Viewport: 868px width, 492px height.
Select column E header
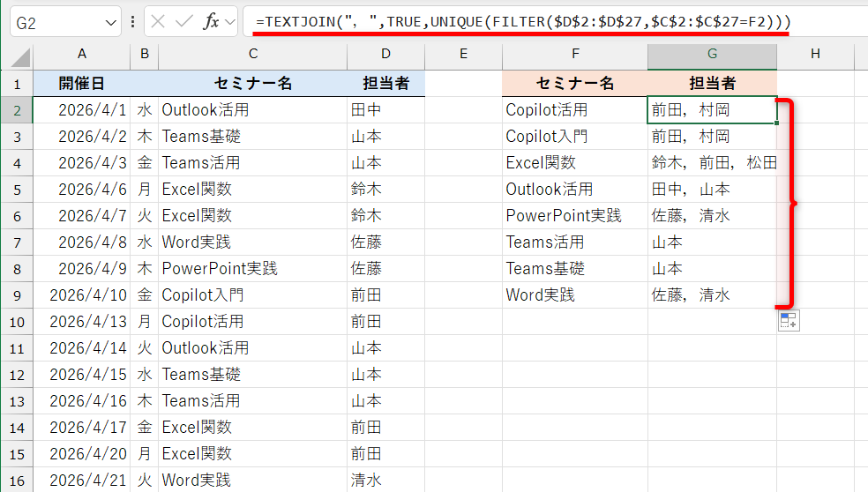[463, 54]
